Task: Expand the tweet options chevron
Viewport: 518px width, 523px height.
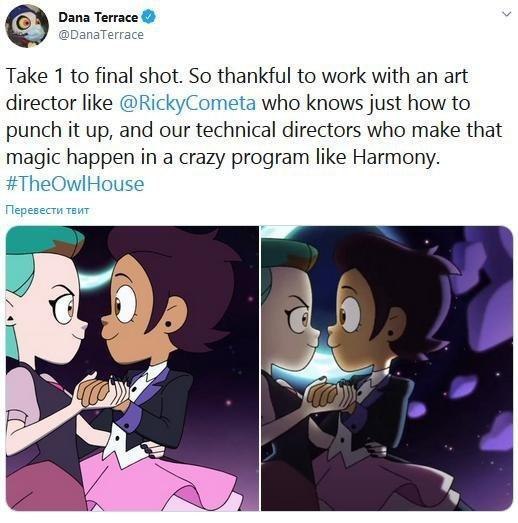Action: coord(507,14)
